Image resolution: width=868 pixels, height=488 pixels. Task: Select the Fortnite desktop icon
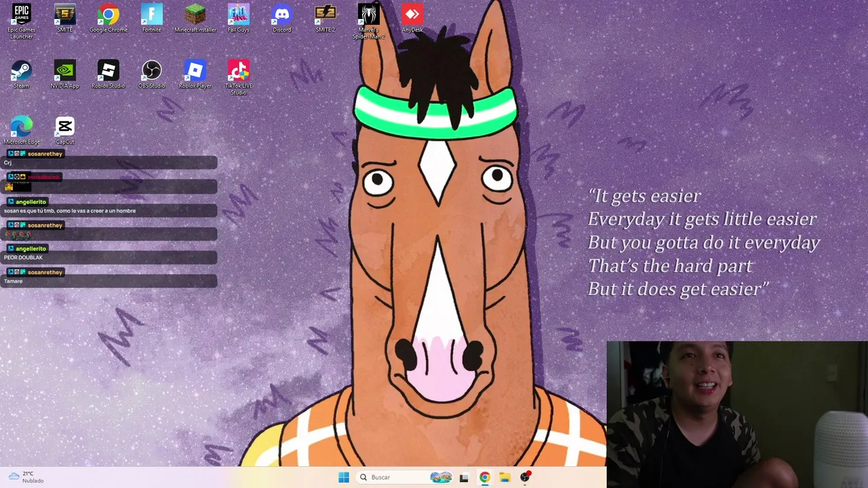(x=152, y=18)
